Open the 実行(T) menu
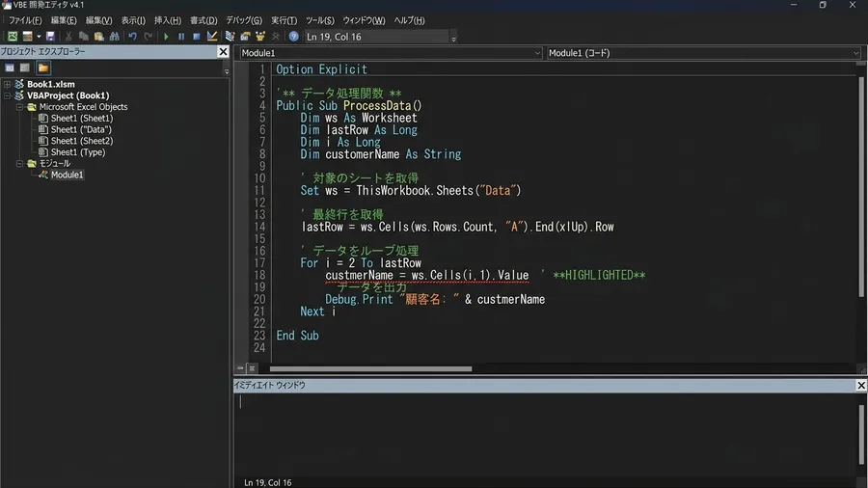Viewport: 868px width, 488px height. click(284, 20)
